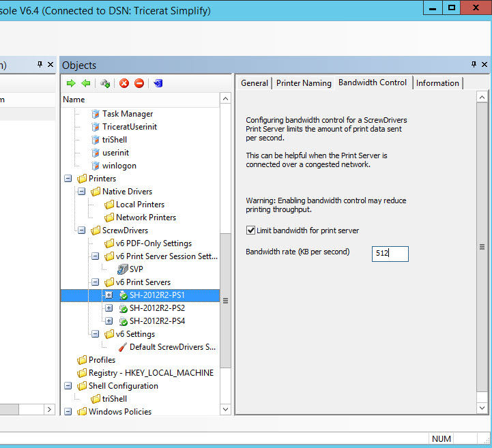This screenshot has height=448, width=492.
Task: Click the green left arrow toolbar icon
Action: pyautogui.click(x=86, y=83)
